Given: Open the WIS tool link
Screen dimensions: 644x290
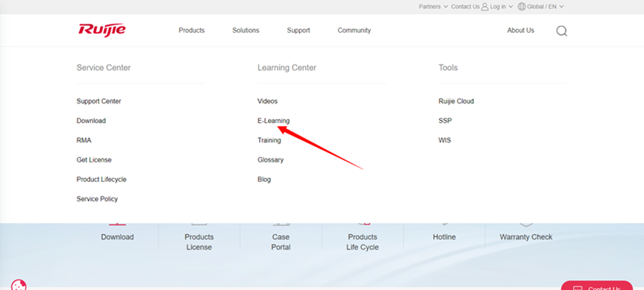Looking at the screenshot, I should point(445,140).
